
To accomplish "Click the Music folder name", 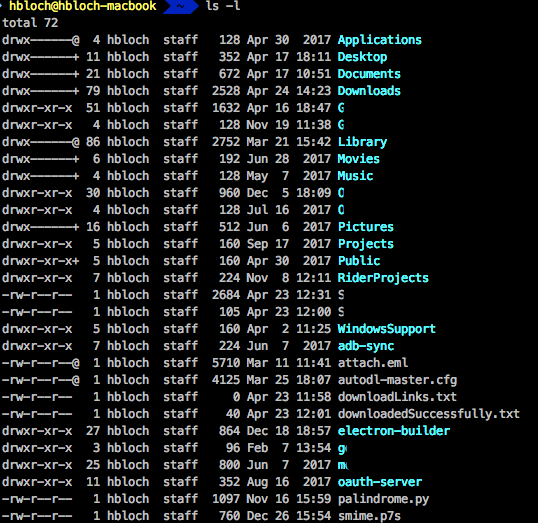I will [355, 176].
